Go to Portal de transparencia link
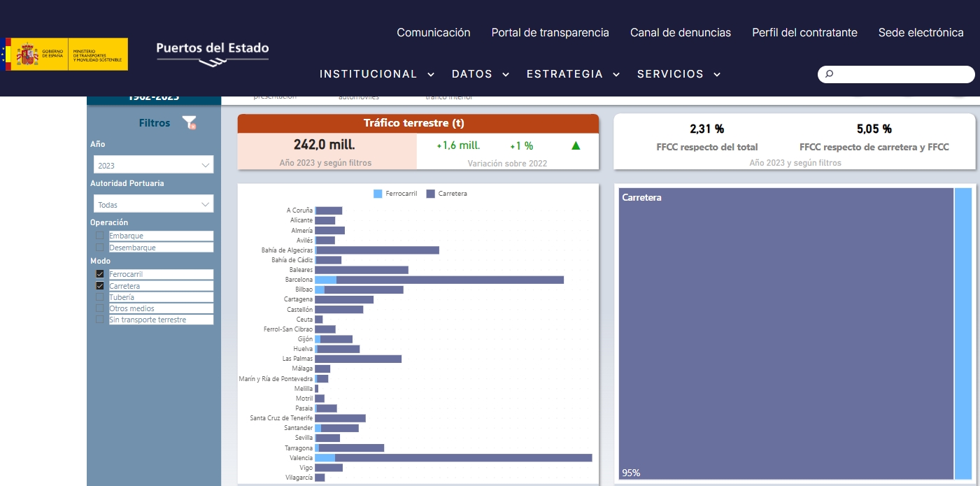980x486 pixels. pos(550,32)
